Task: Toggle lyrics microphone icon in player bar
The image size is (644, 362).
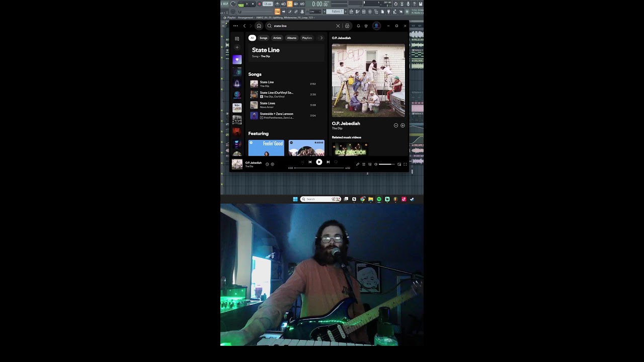Action: point(358,164)
